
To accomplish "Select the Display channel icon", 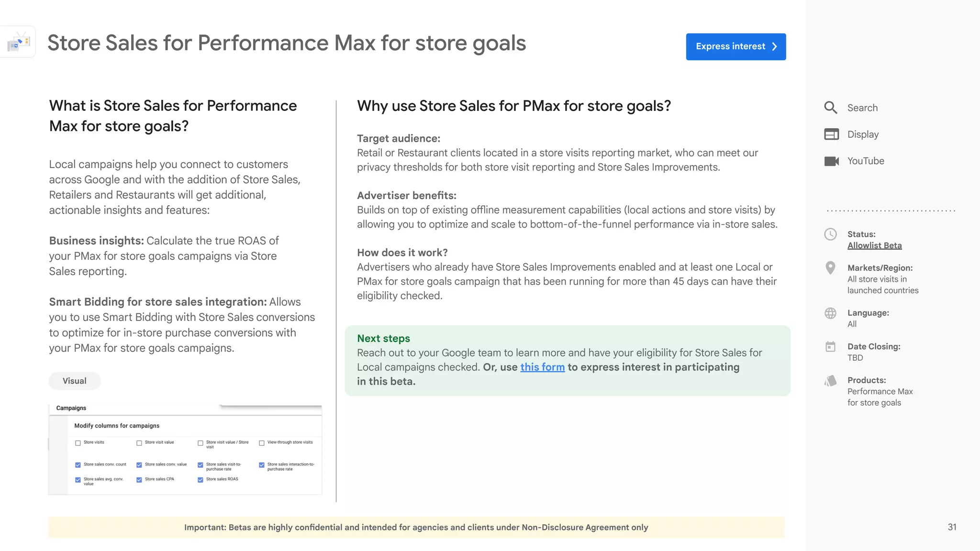I will [x=831, y=134].
